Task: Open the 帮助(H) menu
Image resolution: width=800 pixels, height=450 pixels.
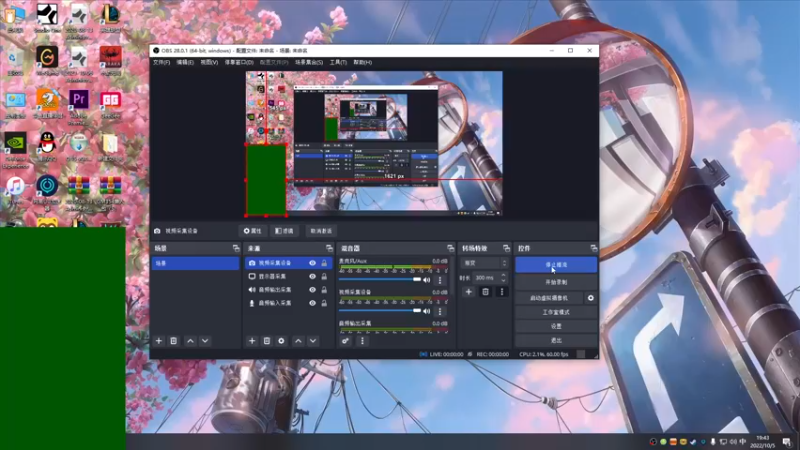Action: point(362,62)
